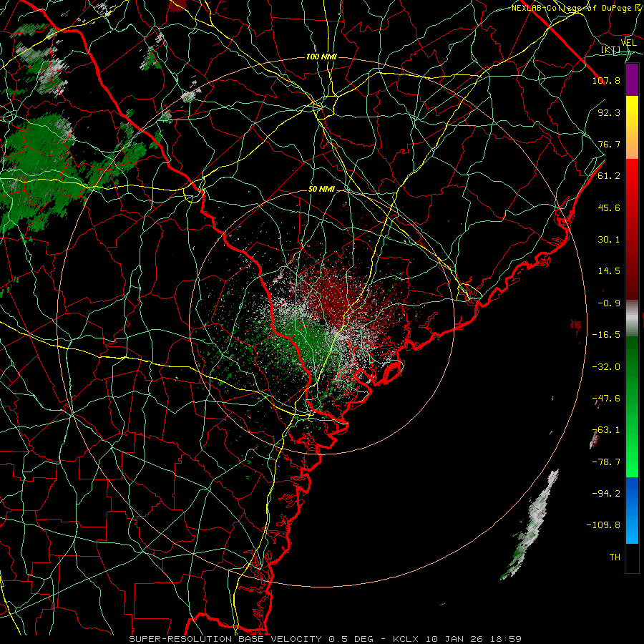The height and width of the screenshot is (644, 644).
Task: Select the -63.1 value on the velocity scale
Action: pyautogui.click(x=606, y=430)
